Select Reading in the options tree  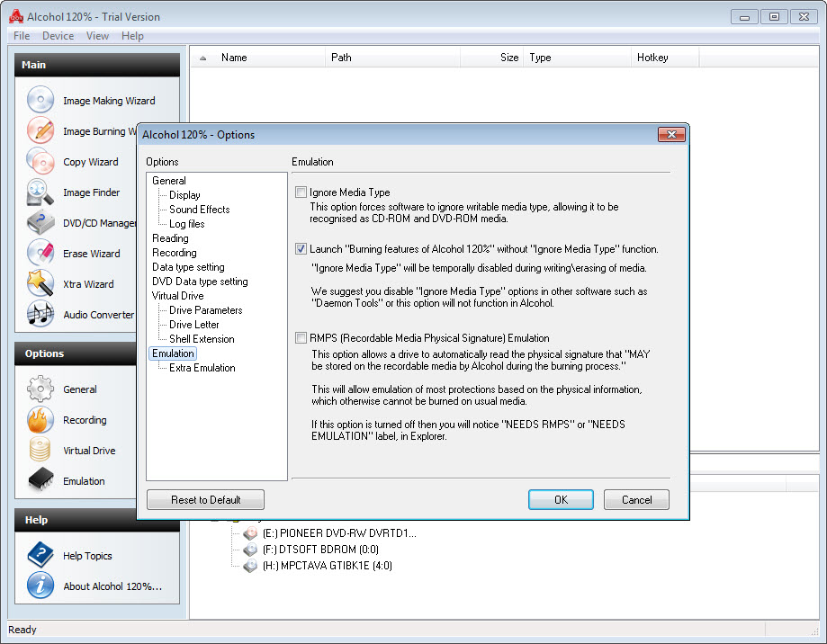[x=170, y=238]
